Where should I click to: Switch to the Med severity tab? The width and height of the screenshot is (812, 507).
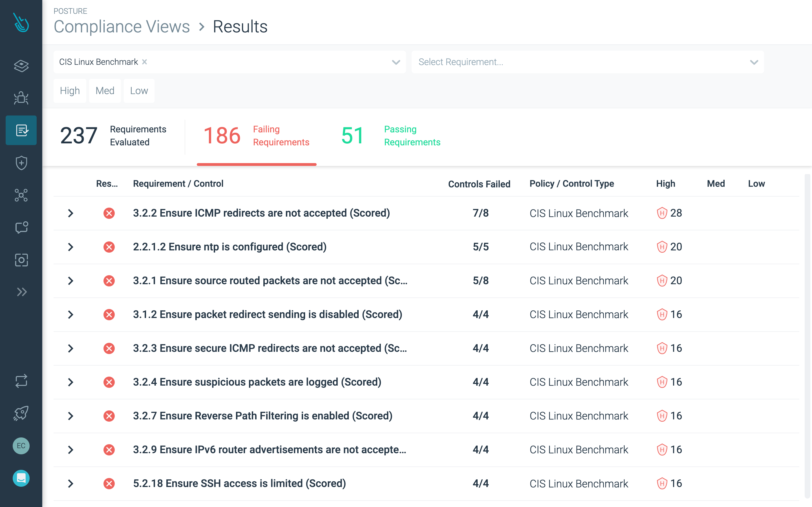click(x=104, y=90)
